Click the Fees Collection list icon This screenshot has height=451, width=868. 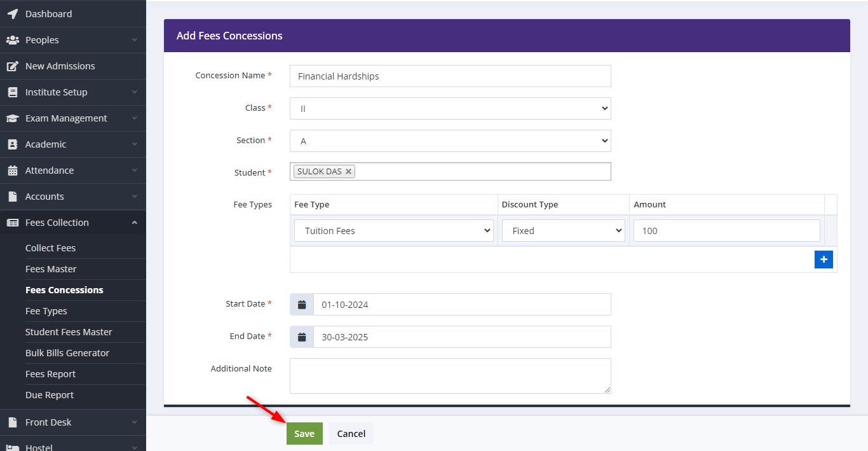[12, 223]
